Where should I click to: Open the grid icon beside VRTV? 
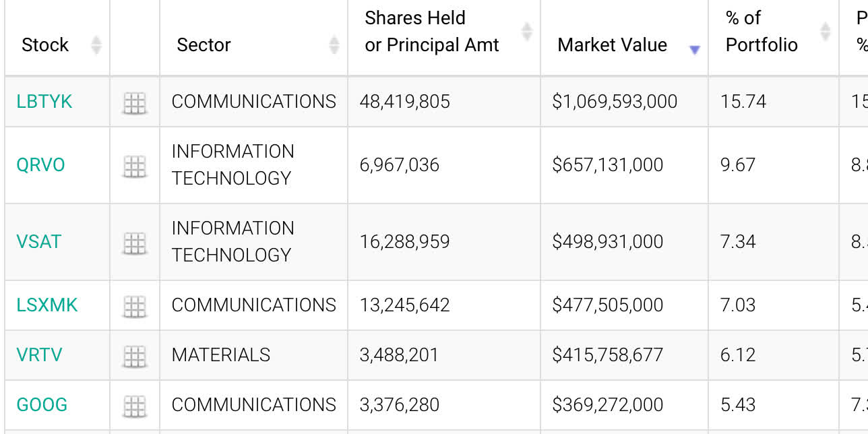135,356
